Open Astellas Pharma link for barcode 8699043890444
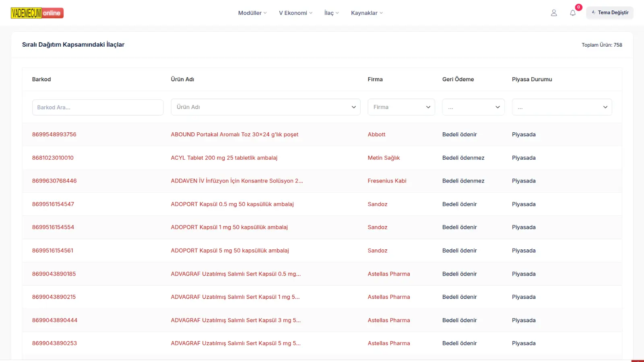Viewport: 644px width, 362px height. [389, 320]
